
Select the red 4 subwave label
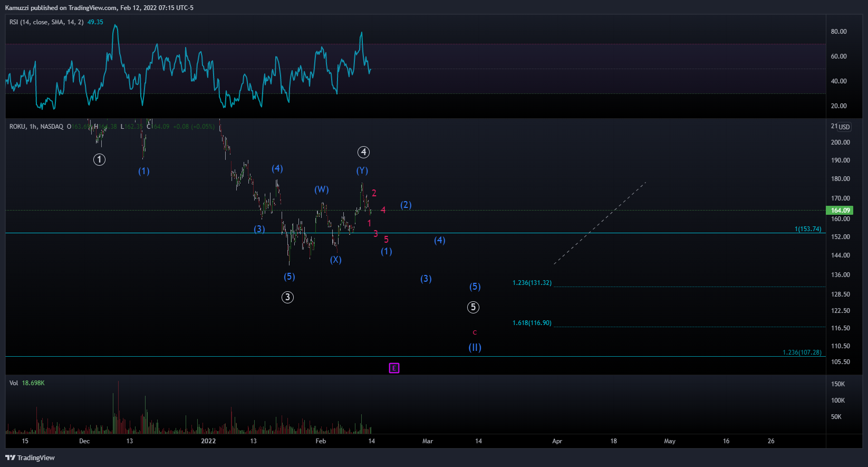(383, 210)
